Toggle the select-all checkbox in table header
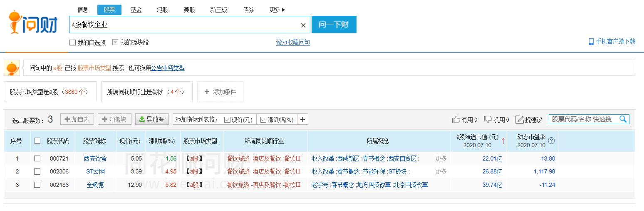644x211 pixels. tap(37, 141)
